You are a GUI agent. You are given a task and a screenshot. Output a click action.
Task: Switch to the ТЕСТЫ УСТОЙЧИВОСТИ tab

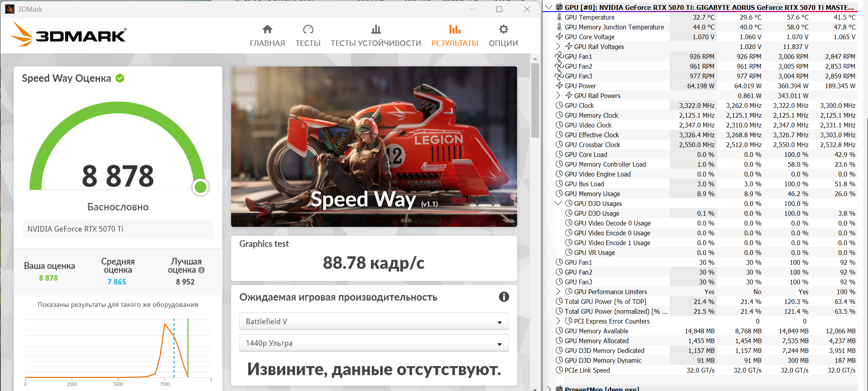[376, 36]
